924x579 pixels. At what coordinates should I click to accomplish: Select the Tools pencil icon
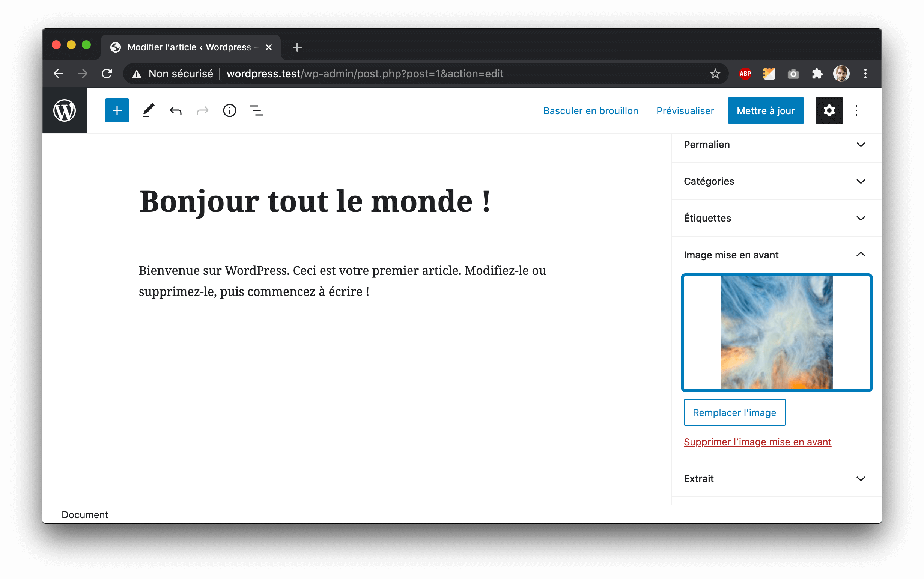point(148,110)
